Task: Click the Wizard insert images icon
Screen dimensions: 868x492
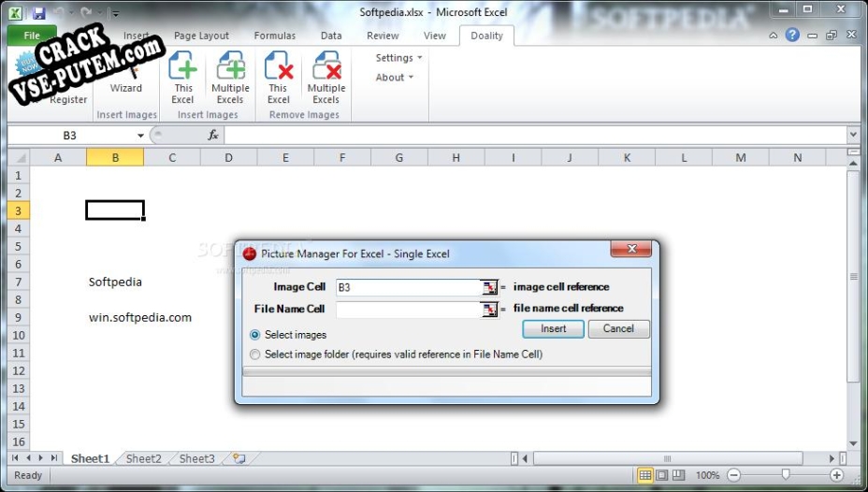Action: [x=125, y=77]
